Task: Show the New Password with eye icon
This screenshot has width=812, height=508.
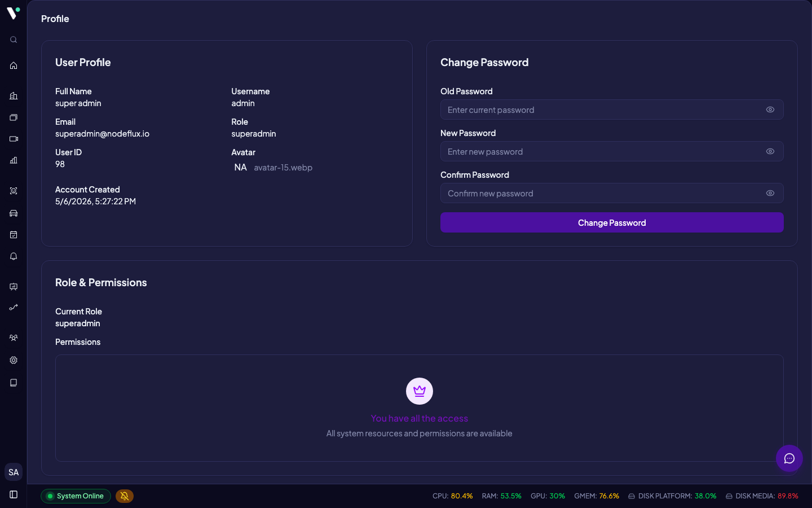Action: point(770,151)
